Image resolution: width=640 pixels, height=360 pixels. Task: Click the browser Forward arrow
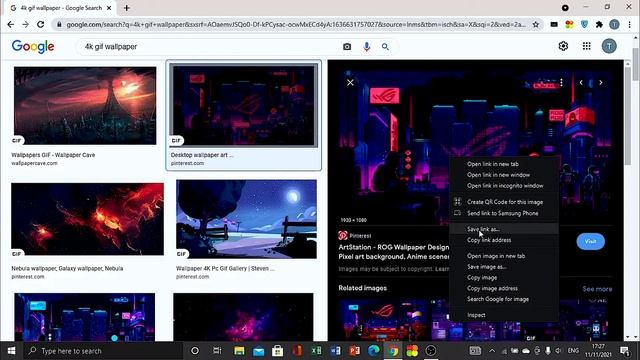pyautogui.click(x=25, y=24)
